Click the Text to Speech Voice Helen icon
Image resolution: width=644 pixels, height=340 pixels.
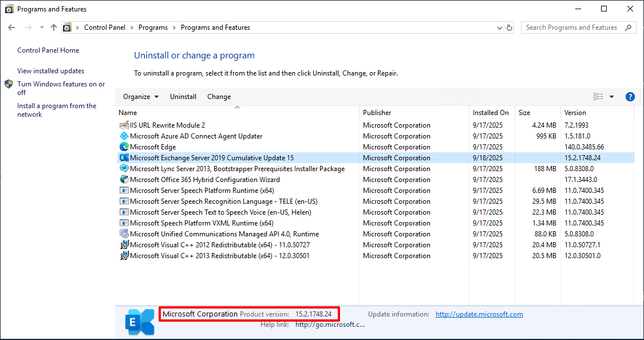pos(124,212)
